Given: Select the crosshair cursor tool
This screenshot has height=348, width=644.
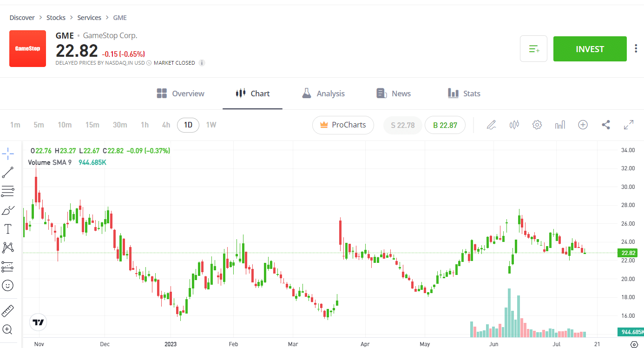Looking at the screenshot, I should 8,153.
